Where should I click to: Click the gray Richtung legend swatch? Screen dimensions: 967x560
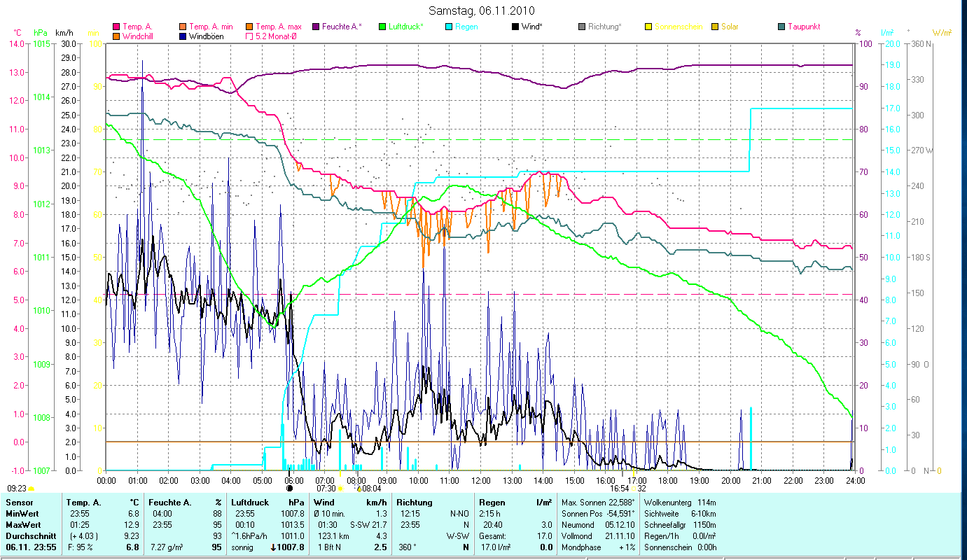tap(582, 27)
